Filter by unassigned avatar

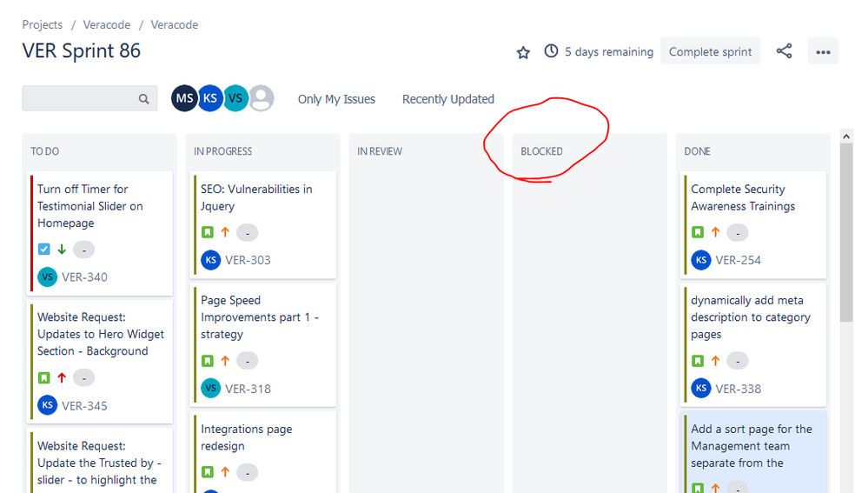point(262,98)
